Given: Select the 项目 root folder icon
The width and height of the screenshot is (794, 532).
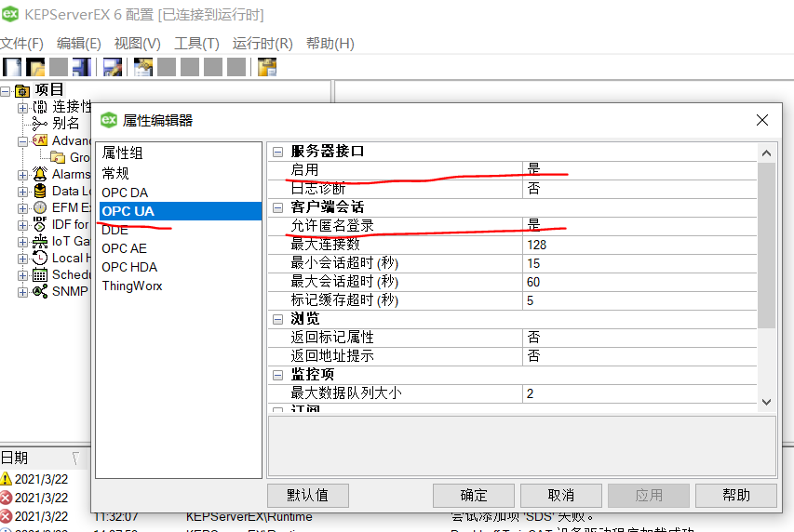Looking at the screenshot, I should [x=22, y=90].
